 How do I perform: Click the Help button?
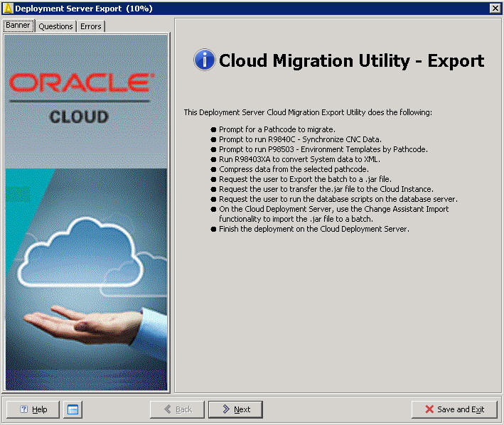click(x=33, y=409)
